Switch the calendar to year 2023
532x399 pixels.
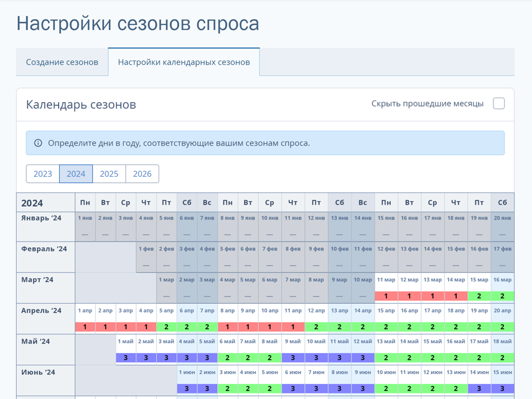click(43, 174)
